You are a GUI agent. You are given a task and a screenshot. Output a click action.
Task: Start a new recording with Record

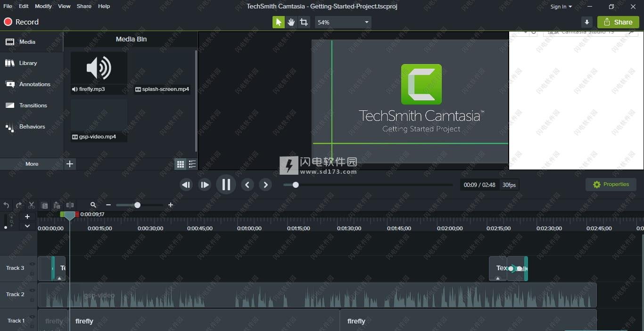point(21,22)
